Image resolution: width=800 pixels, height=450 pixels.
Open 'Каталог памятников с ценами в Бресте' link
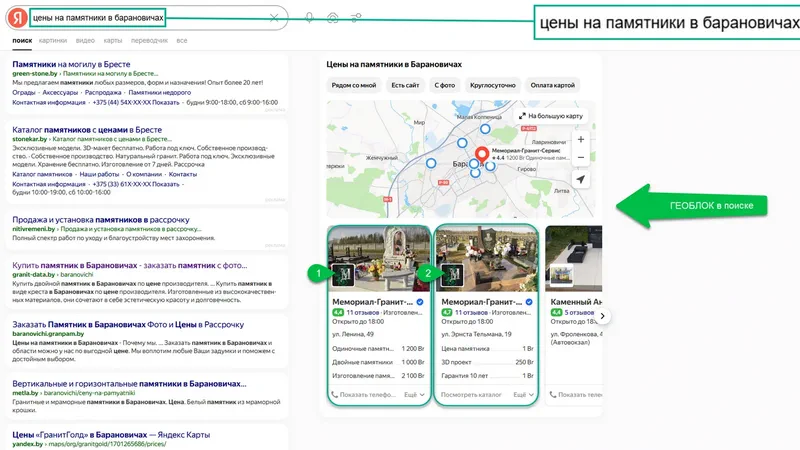pyautogui.click(x=85, y=129)
